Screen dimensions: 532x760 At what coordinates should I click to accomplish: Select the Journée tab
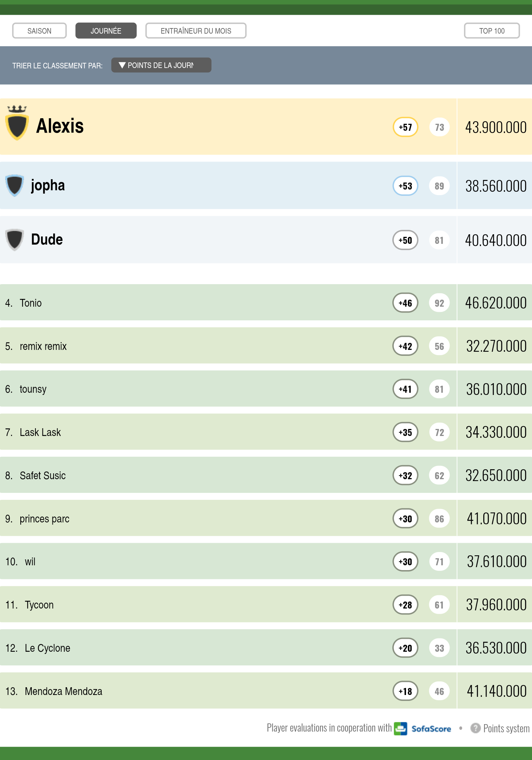[106, 31]
